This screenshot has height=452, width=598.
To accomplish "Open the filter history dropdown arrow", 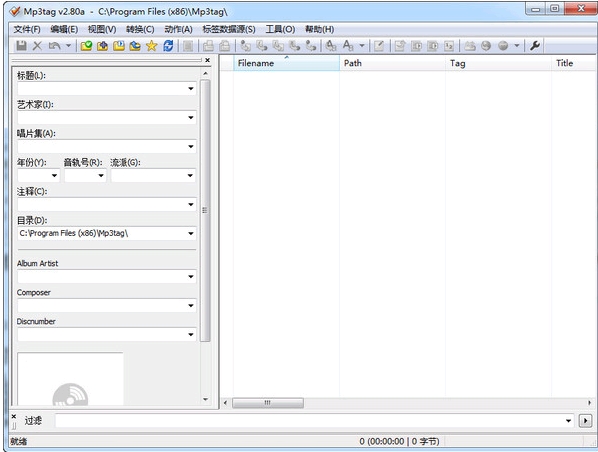I will coord(568,421).
